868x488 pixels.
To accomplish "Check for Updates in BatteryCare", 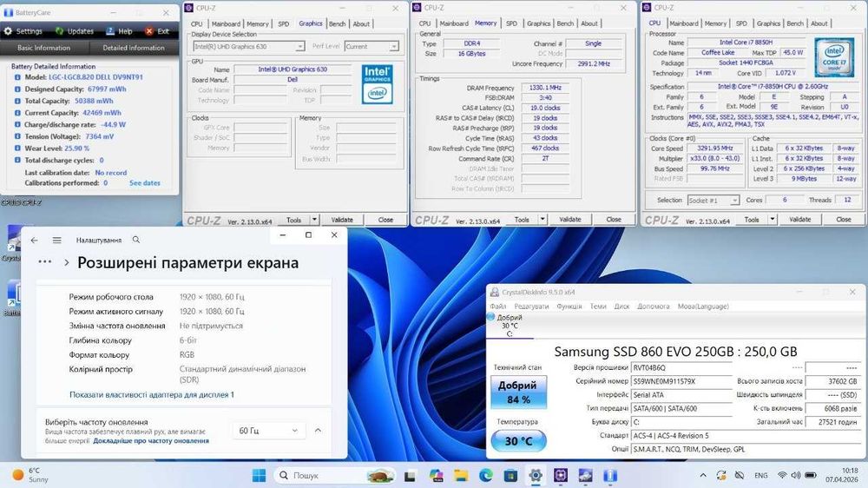I will 74,31.
